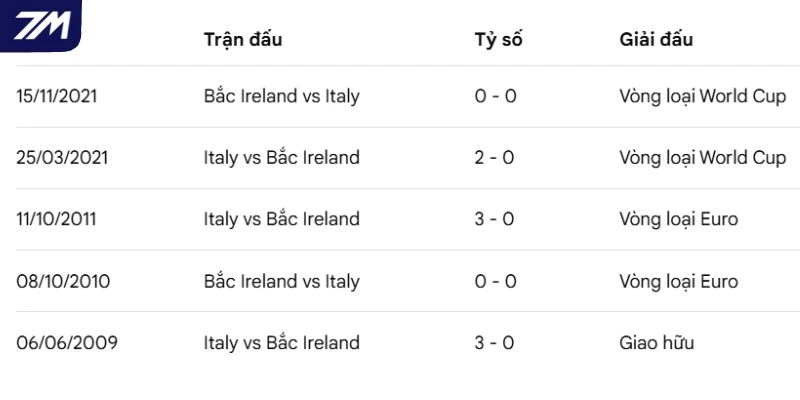Click the 0 - 0 score on 15/11/2021
The image size is (800, 400).
[x=495, y=97]
